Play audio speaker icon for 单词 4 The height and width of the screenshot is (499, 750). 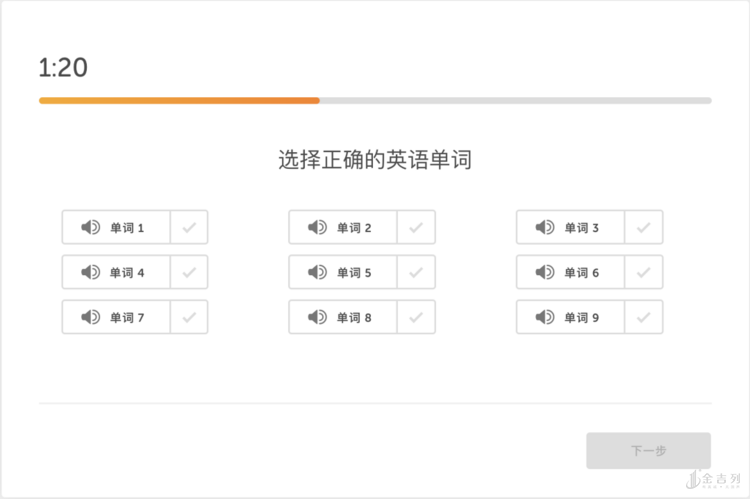[x=91, y=272]
